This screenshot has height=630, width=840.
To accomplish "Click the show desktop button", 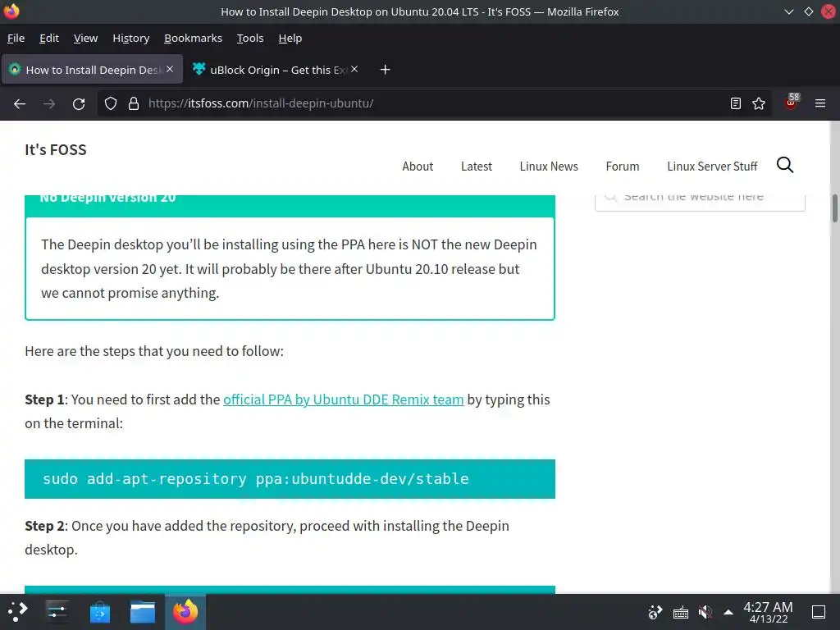I will pyautogui.click(x=819, y=612).
